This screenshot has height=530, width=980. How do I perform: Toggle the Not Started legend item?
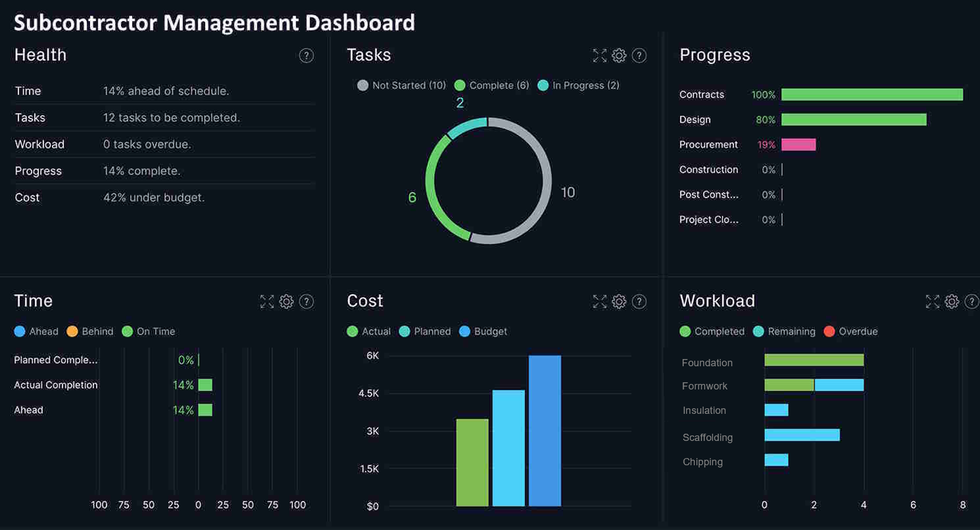[x=402, y=85]
